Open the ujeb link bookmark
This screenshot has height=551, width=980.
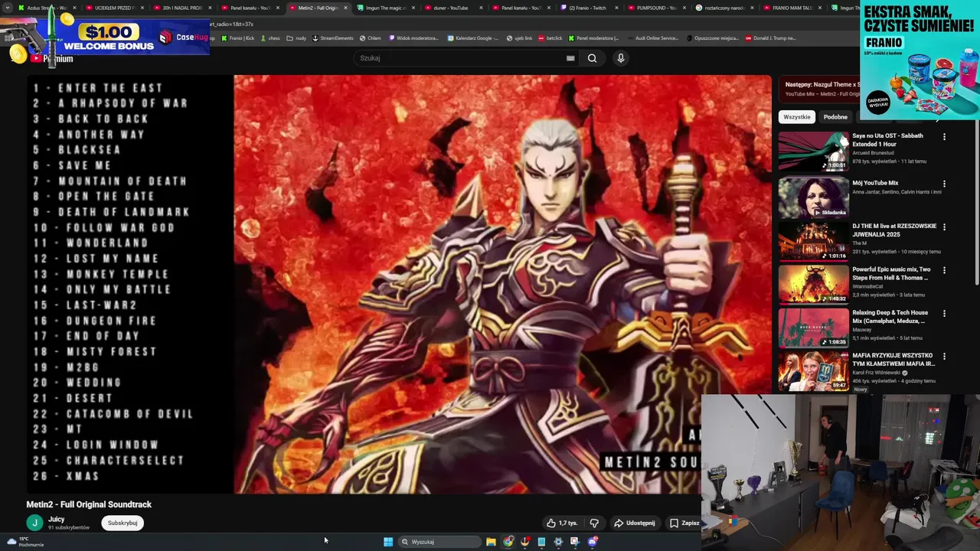point(518,37)
